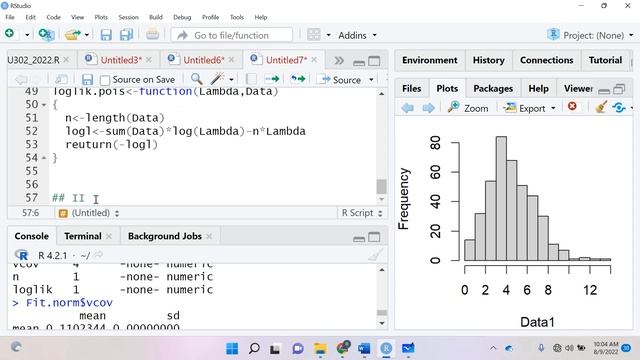Switch to the U302_2022.R tab
The width and height of the screenshot is (640, 360).
tap(33, 60)
